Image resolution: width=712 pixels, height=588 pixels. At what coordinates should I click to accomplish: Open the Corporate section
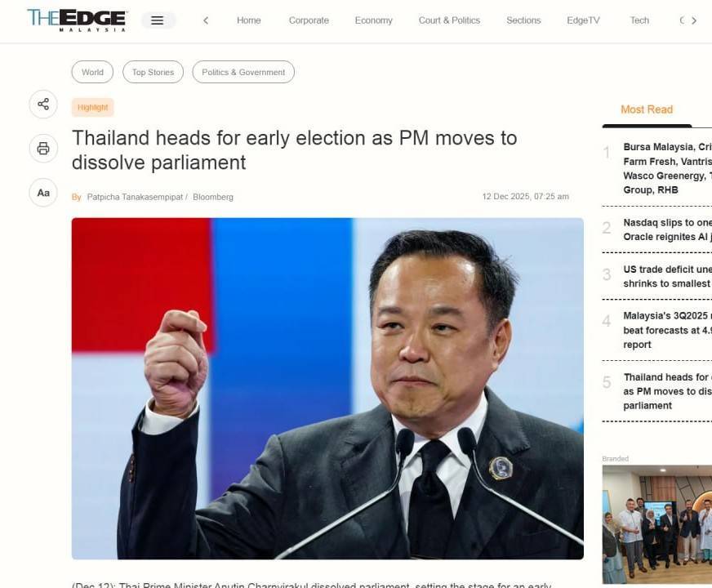click(x=309, y=20)
